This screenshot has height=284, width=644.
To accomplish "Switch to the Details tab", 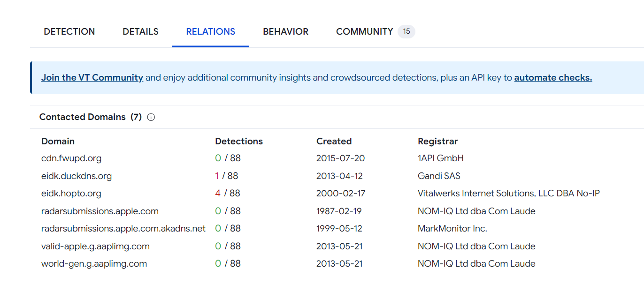I will tap(140, 31).
